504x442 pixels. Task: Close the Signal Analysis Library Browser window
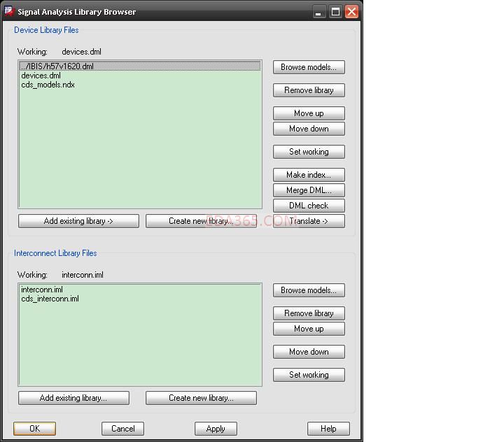tap(351, 12)
